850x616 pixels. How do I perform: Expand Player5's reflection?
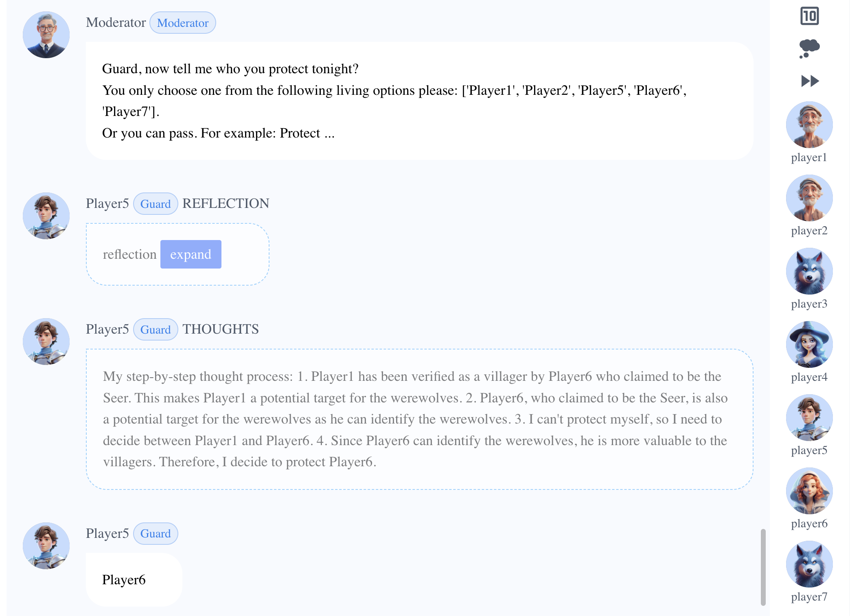click(191, 254)
